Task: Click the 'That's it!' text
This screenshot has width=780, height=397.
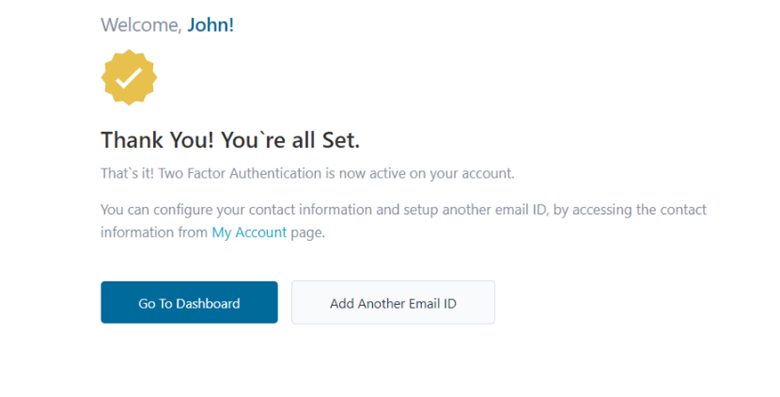Action: pos(127,174)
